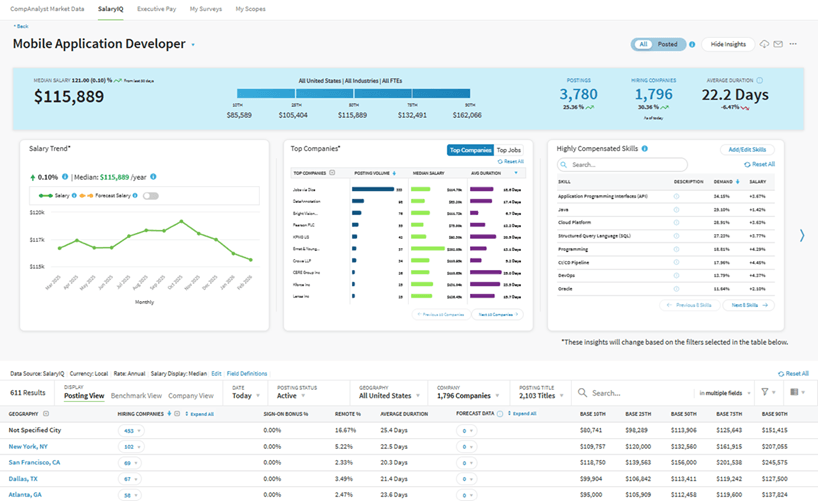Open the download cloud icon
Image resolution: width=818 pixels, height=501 pixels.
(x=764, y=44)
